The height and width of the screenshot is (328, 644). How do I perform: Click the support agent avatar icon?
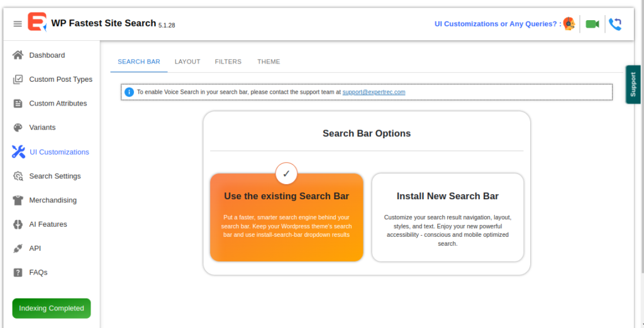569,24
